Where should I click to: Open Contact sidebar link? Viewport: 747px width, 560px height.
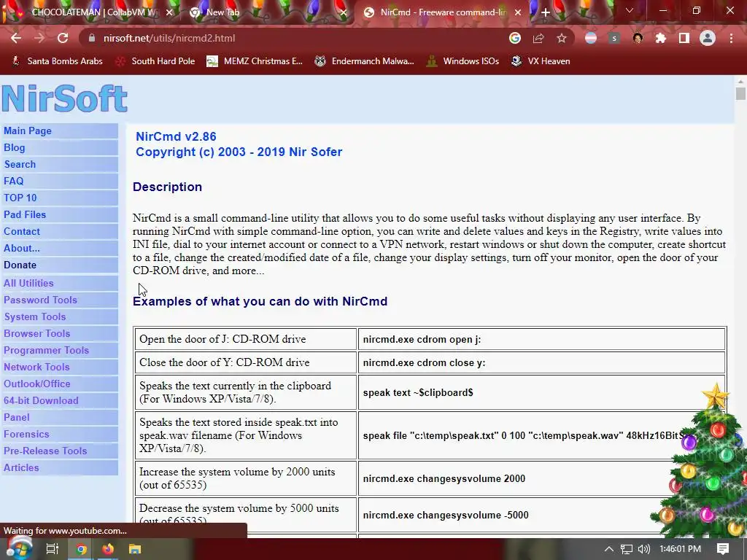(22, 231)
